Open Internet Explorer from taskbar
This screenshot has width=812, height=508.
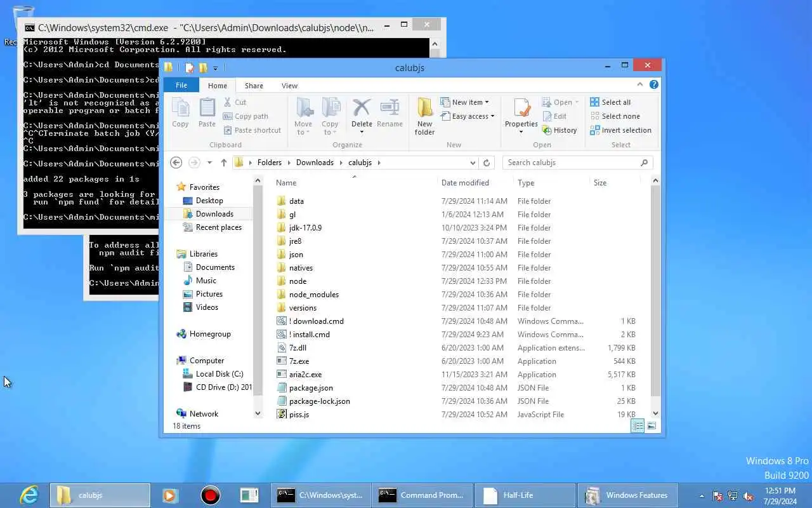(29, 495)
